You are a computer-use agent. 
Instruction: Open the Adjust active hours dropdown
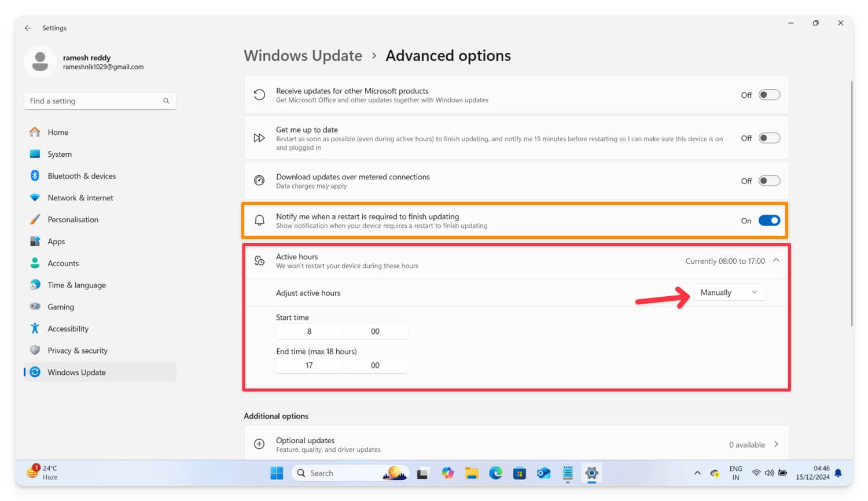pyautogui.click(x=729, y=292)
